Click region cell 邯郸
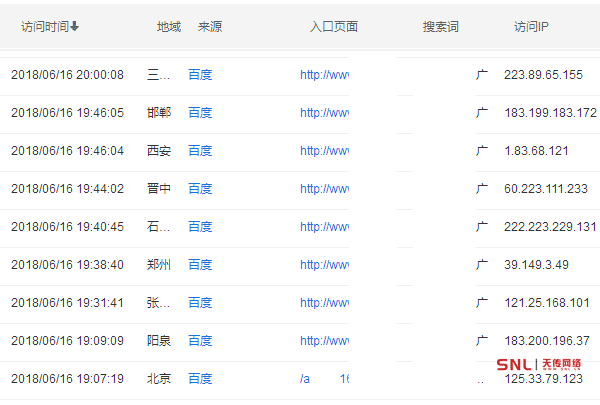The width and height of the screenshot is (600, 405). pyautogui.click(x=159, y=113)
